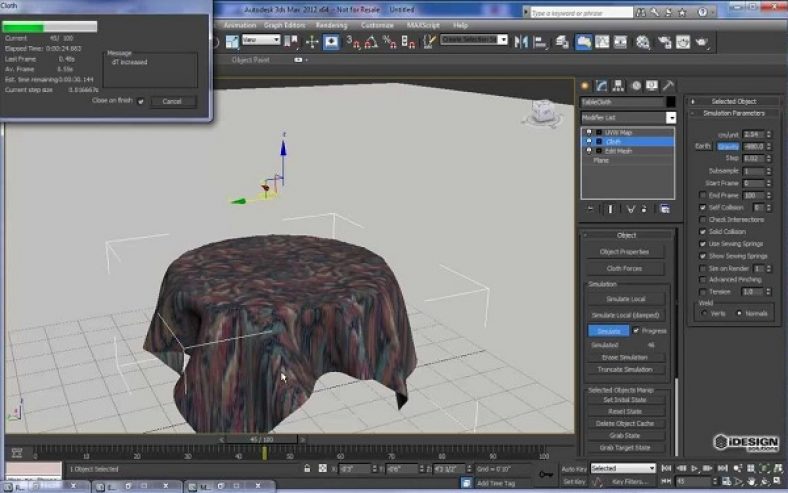
Task: Select the Move tool in main toolbar
Action: pyautogui.click(x=311, y=42)
